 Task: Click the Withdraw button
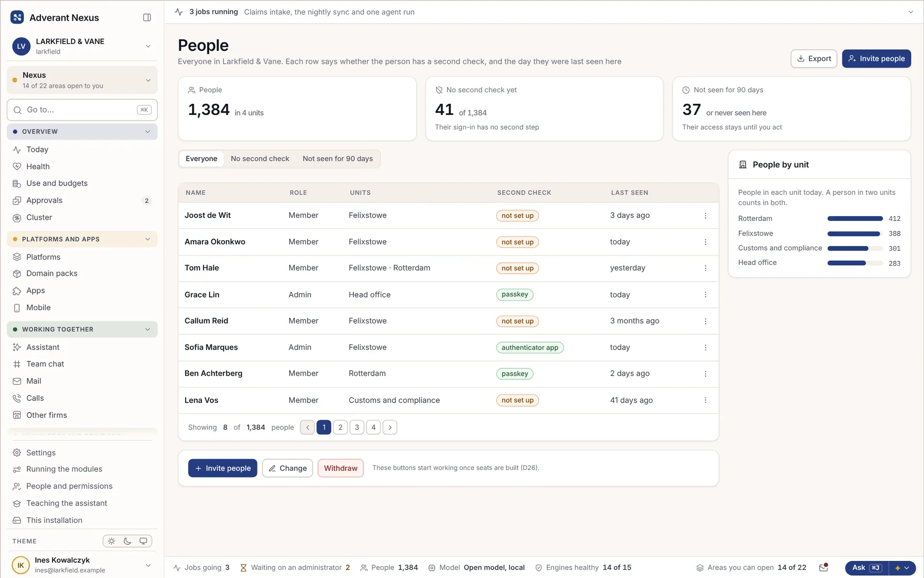pos(340,468)
